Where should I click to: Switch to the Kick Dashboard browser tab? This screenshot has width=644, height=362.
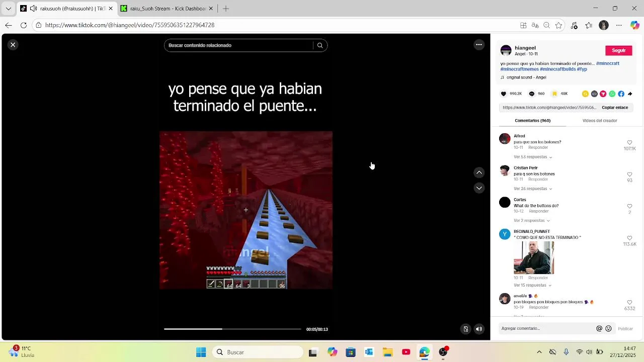point(168,9)
